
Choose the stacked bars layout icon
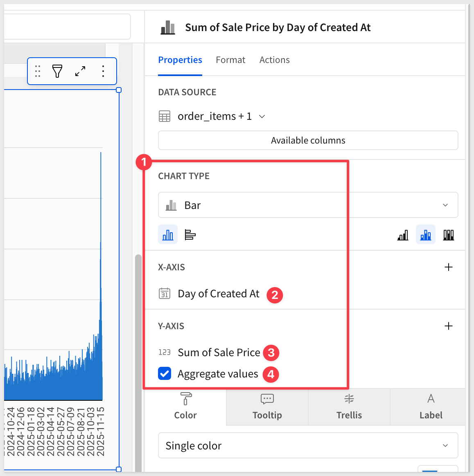pos(426,235)
